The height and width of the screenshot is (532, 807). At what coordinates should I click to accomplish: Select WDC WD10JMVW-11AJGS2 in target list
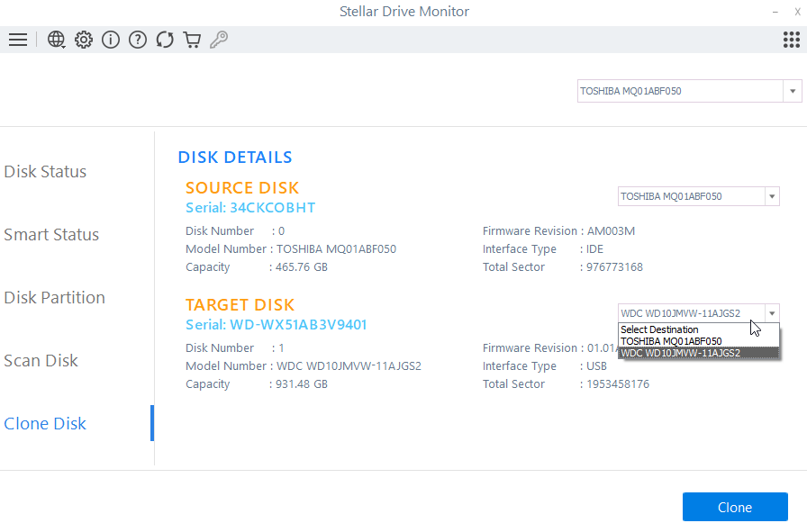coord(698,353)
